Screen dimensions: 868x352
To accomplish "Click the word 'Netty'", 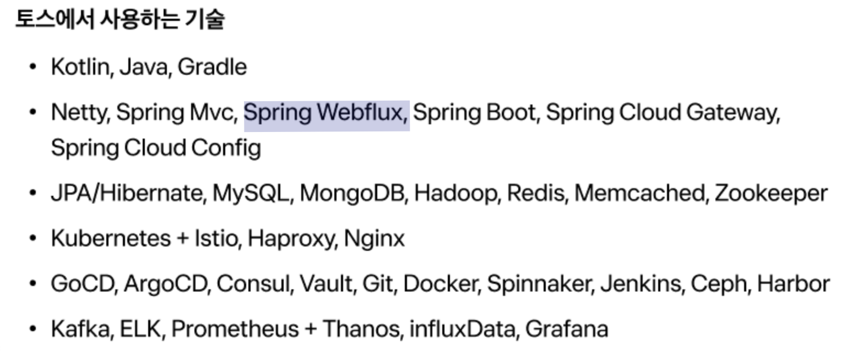I will tap(80, 113).
